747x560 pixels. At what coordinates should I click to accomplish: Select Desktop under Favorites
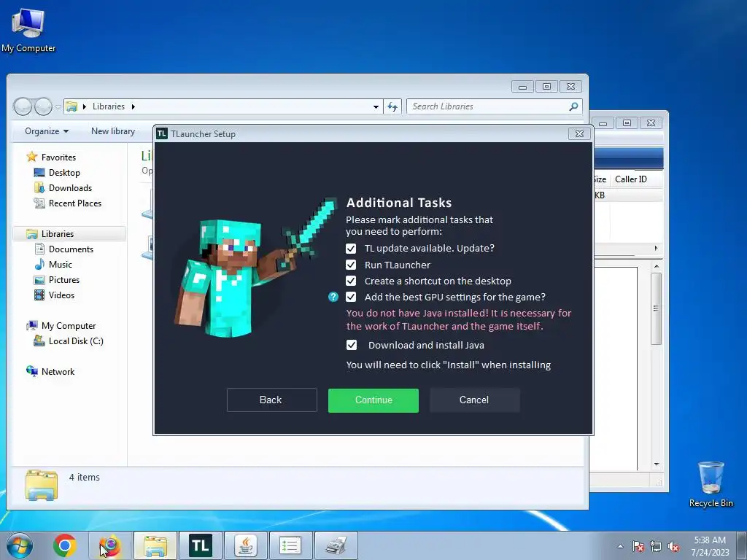(x=64, y=173)
